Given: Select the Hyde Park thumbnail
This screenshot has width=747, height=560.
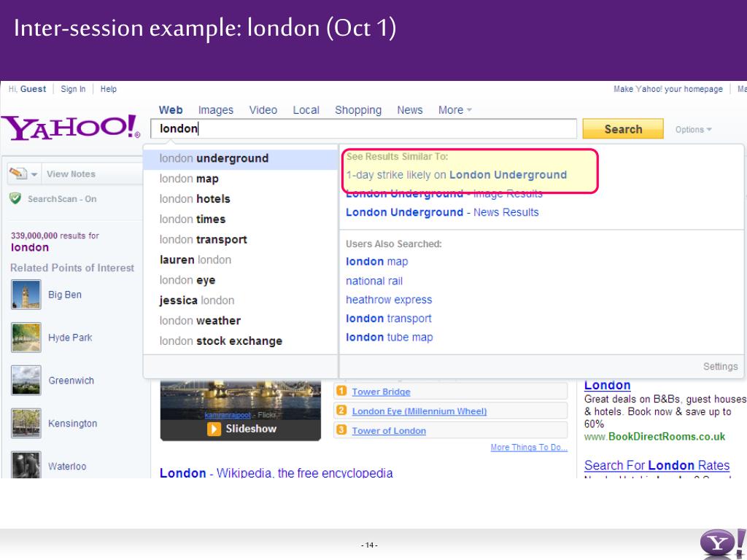Looking at the screenshot, I should click(x=26, y=338).
